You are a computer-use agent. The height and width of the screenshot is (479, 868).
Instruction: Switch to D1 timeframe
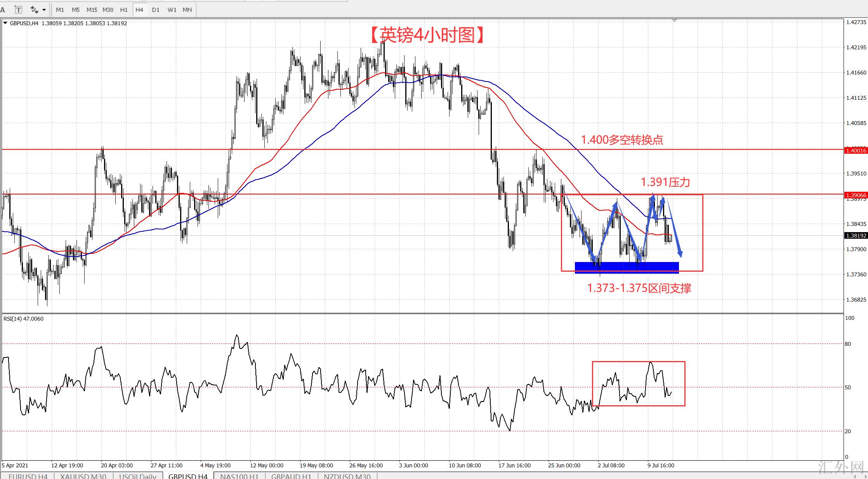pyautogui.click(x=156, y=10)
